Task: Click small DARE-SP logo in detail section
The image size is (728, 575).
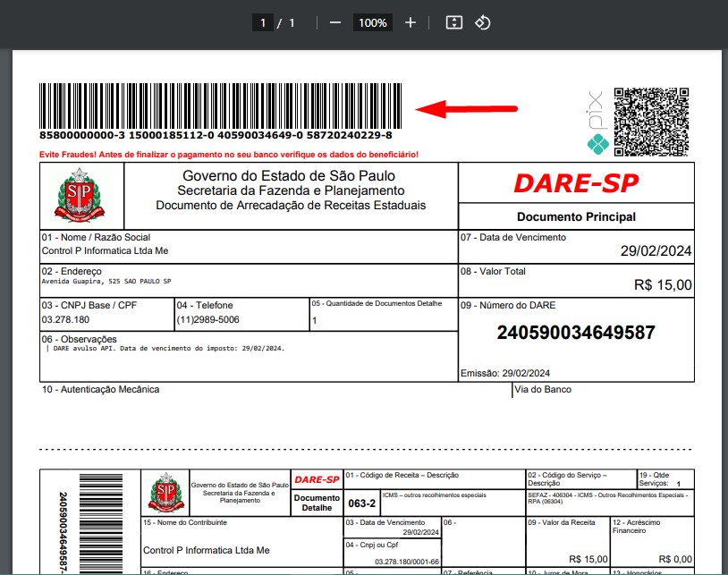Action: coord(317,480)
